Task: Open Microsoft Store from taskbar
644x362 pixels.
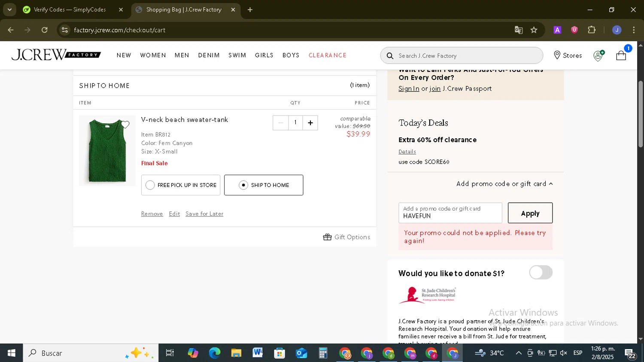Action: point(279,353)
